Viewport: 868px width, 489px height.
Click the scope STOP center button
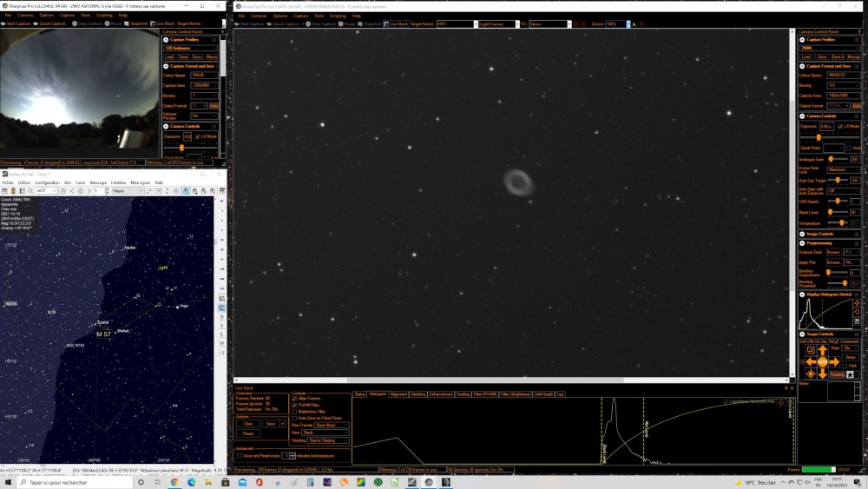point(823,362)
